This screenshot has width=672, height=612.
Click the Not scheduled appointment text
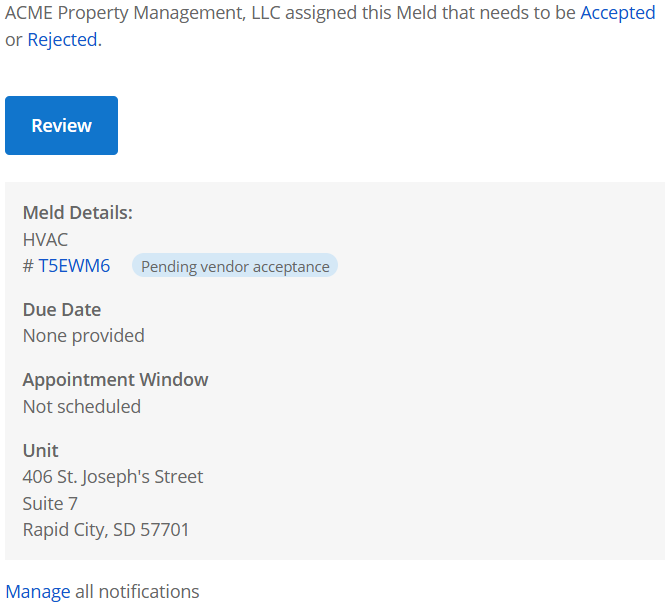point(82,406)
